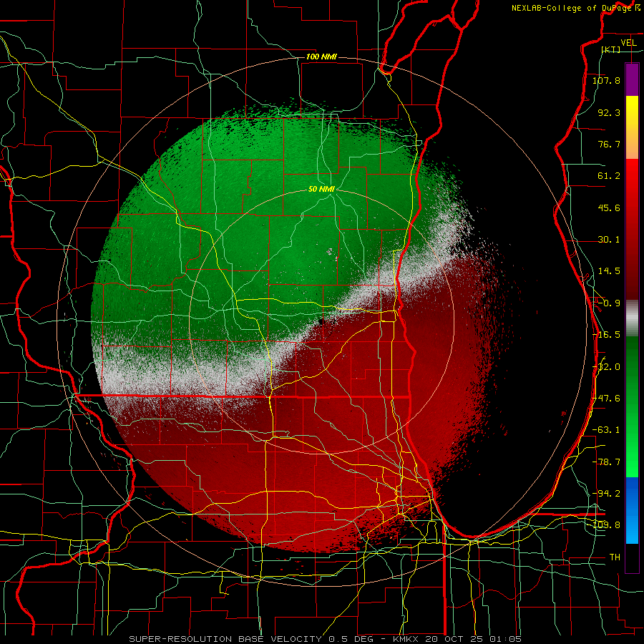Pick the purple segment of velocity color bar
This screenshot has width=644, height=644.
point(632,79)
